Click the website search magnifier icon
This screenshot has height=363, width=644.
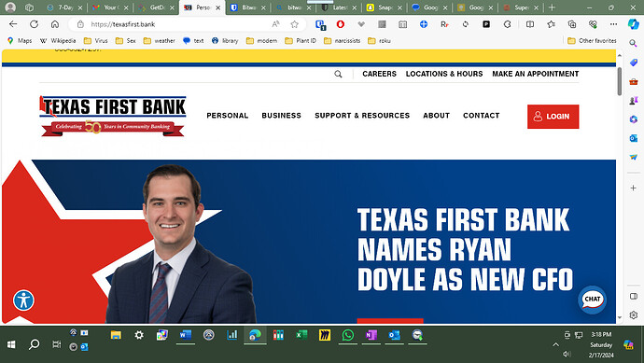(338, 74)
